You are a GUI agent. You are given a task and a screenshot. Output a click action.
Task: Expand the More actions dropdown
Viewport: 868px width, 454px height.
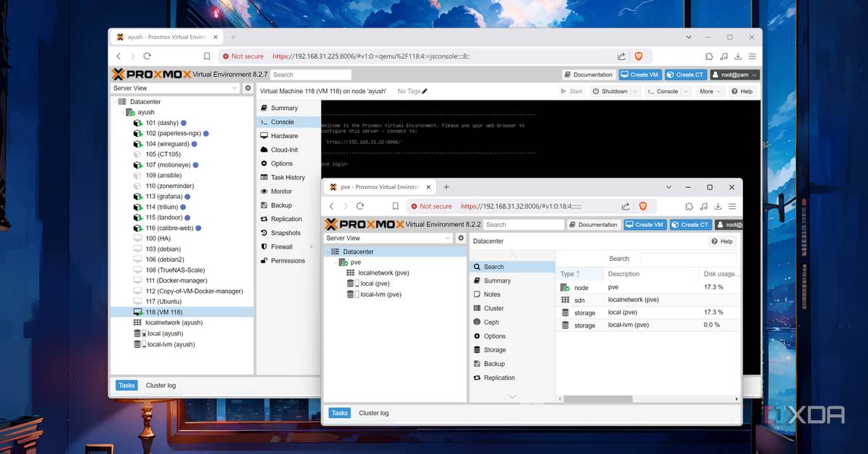point(710,92)
